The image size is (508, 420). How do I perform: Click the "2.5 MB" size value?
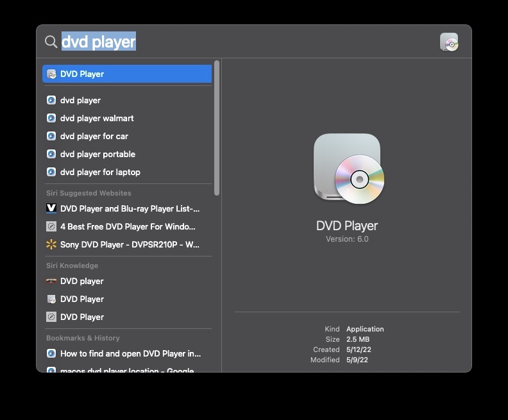(358, 339)
